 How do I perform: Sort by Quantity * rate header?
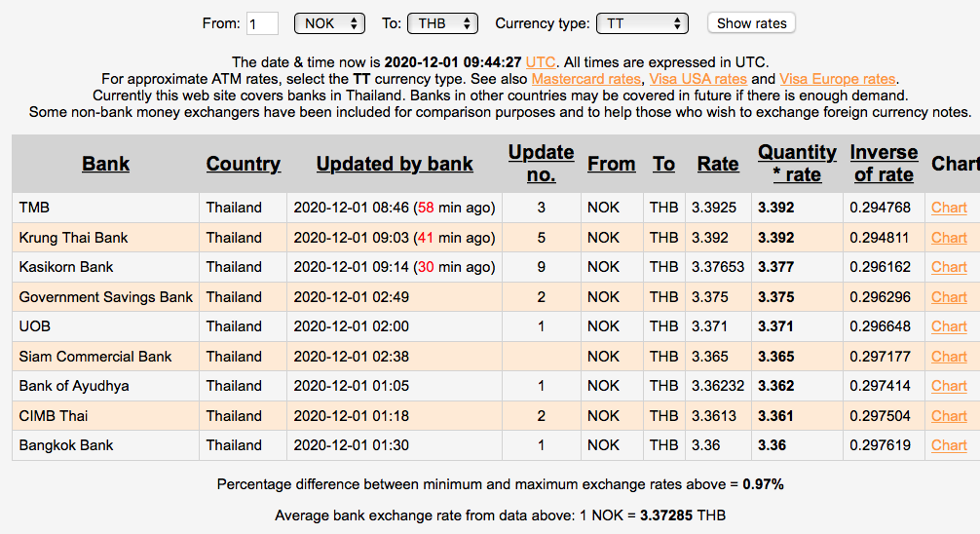[797, 164]
